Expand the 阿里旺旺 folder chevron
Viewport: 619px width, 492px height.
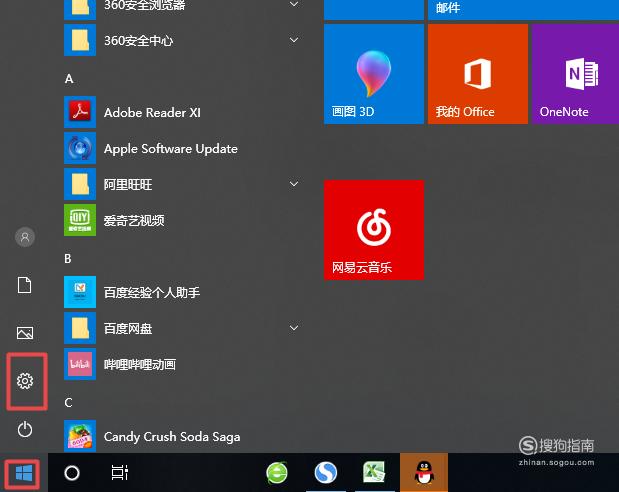coord(294,184)
